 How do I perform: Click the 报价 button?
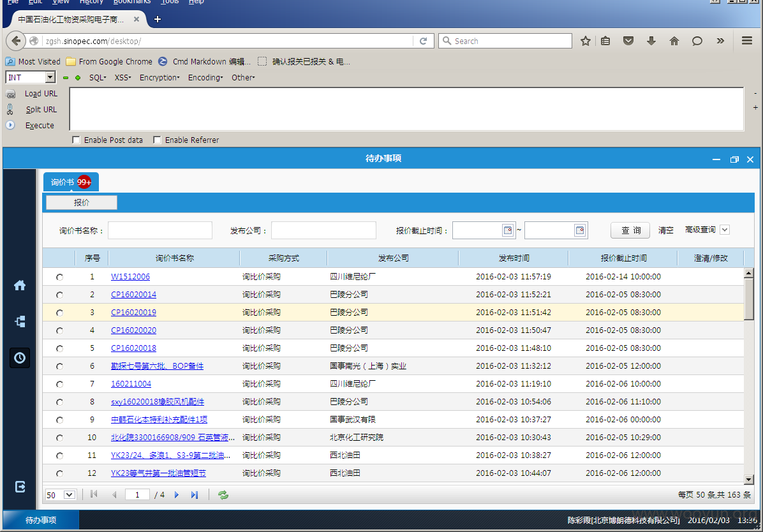coord(81,202)
